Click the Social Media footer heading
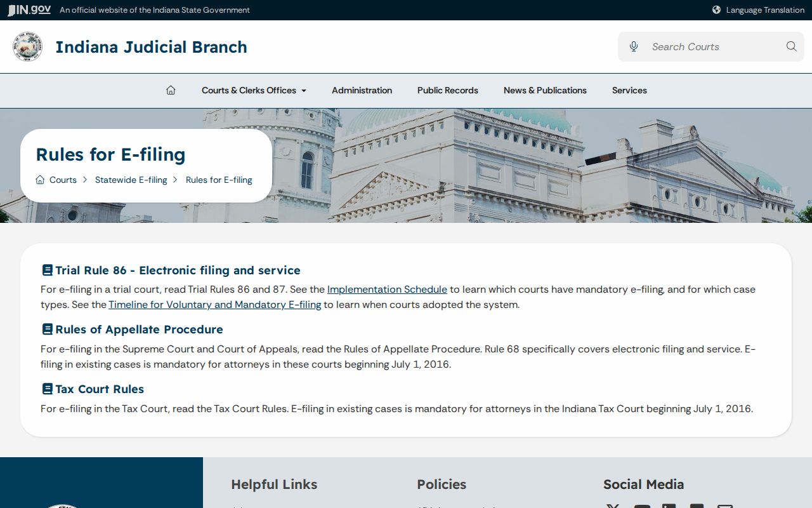Image resolution: width=812 pixels, height=508 pixels. click(x=643, y=485)
